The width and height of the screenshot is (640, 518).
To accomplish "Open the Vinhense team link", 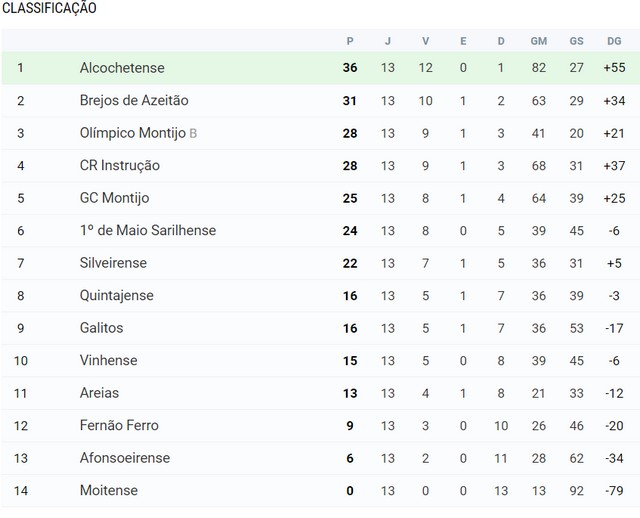I will pyautogui.click(x=108, y=360).
